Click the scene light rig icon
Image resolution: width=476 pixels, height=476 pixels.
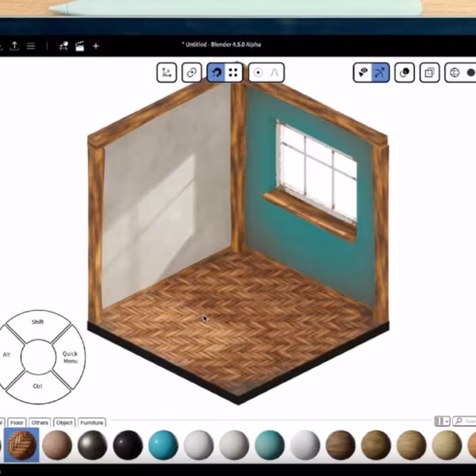pos(63,46)
